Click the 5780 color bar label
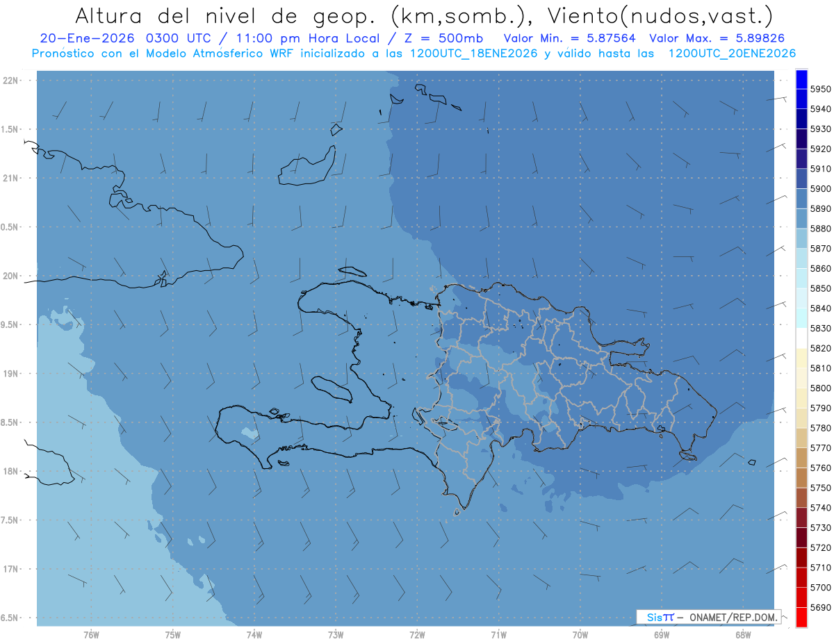 (x=821, y=428)
